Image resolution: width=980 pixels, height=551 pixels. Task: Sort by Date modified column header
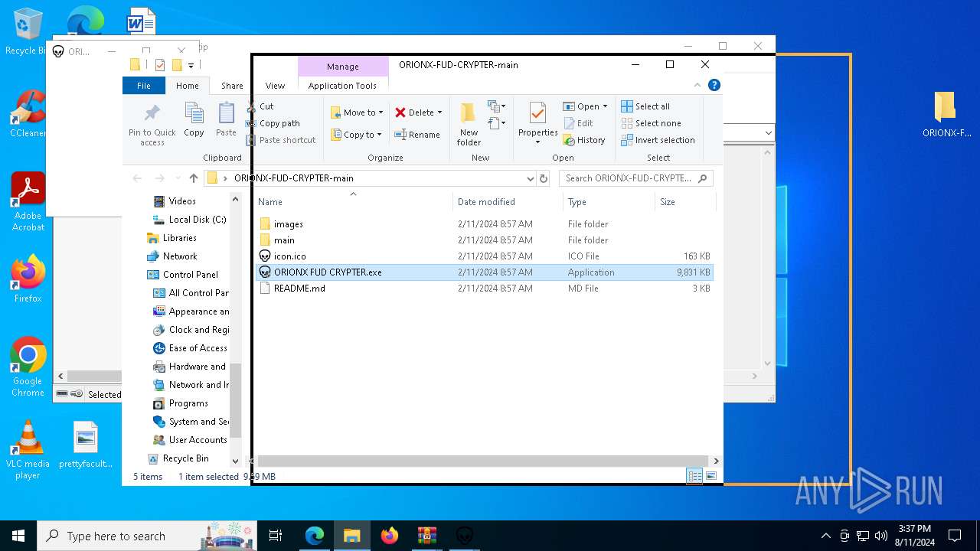tap(508, 202)
